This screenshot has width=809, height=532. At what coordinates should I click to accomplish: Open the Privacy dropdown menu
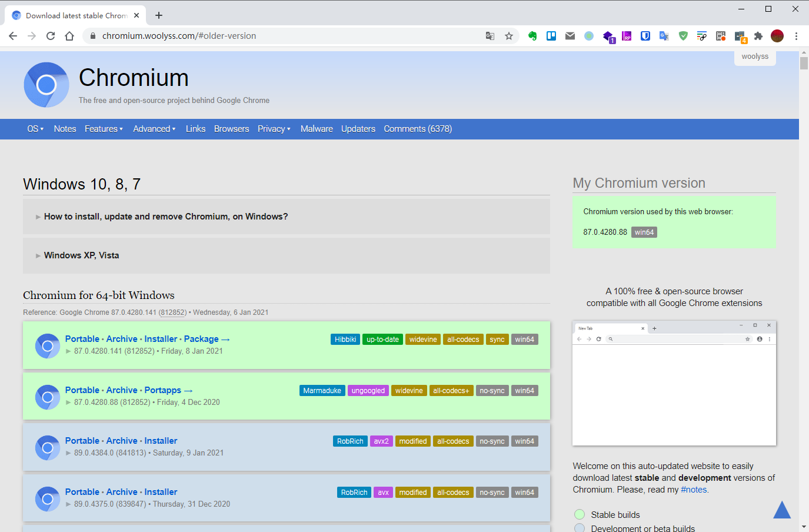coord(274,129)
